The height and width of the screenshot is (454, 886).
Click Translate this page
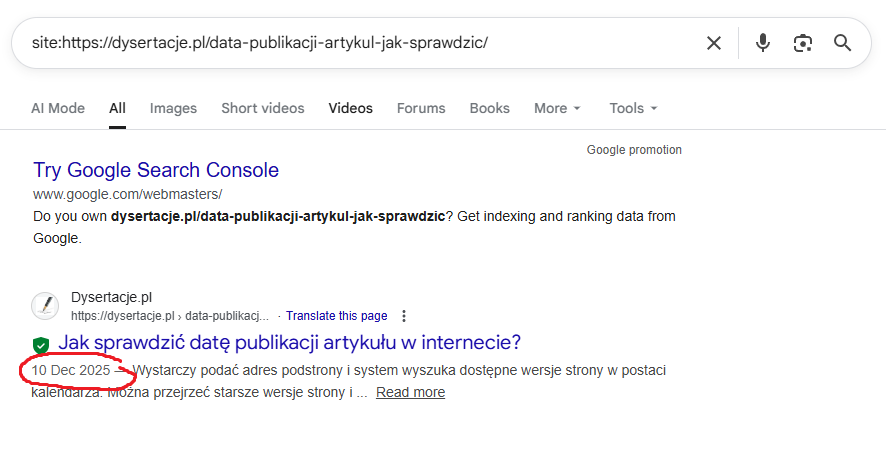336,316
